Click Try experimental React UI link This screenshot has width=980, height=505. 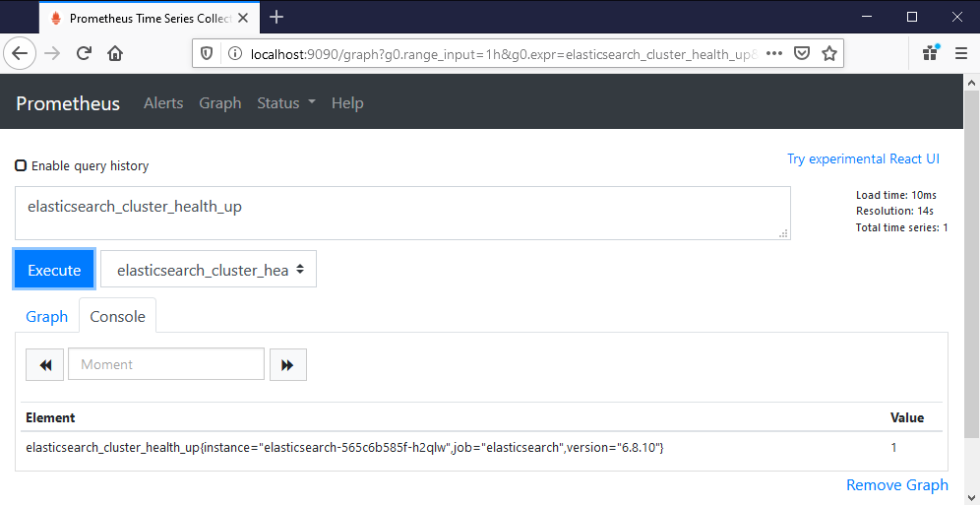(x=863, y=158)
